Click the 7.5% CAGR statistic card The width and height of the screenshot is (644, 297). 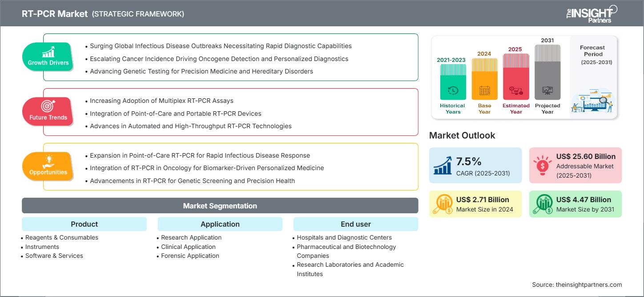click(x=475, y=165)
